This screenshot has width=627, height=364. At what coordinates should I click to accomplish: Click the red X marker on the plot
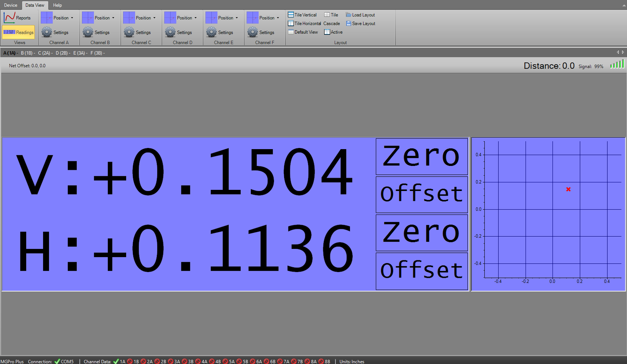[x=568, y=189]
